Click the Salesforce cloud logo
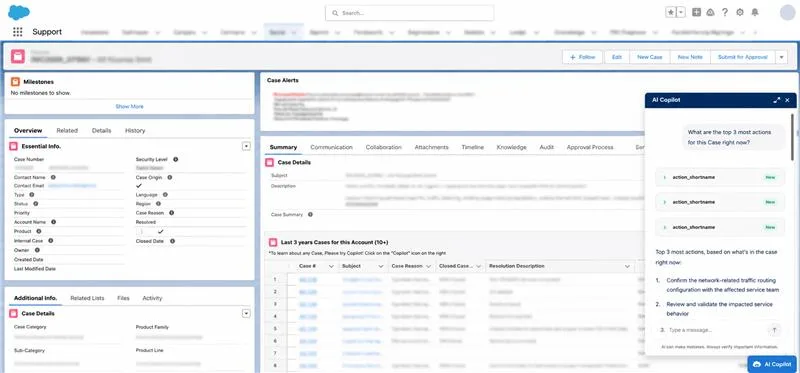The height and width of the screenshot is (373, 800). click(19, 12)
